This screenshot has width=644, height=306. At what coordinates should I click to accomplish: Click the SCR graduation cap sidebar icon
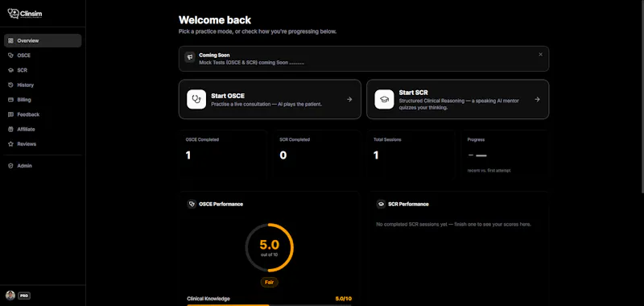pos(10,70)
